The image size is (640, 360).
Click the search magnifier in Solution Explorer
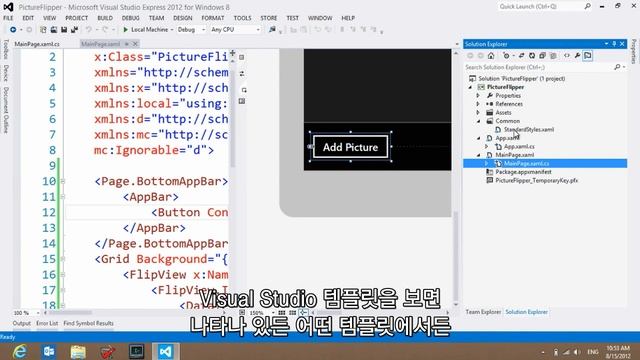click(617, 67)
